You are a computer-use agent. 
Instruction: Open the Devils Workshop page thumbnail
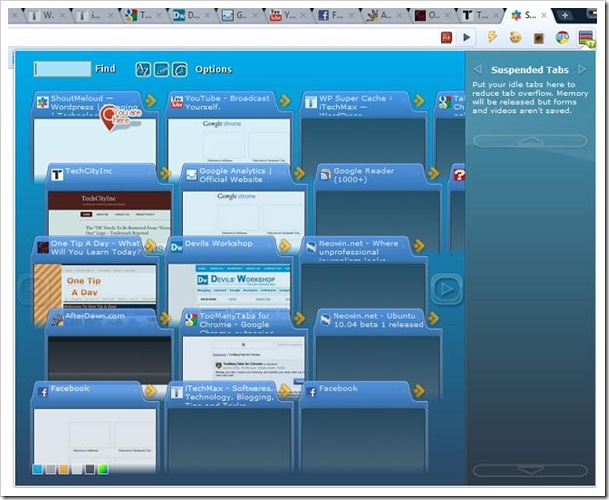pos(229,287)
